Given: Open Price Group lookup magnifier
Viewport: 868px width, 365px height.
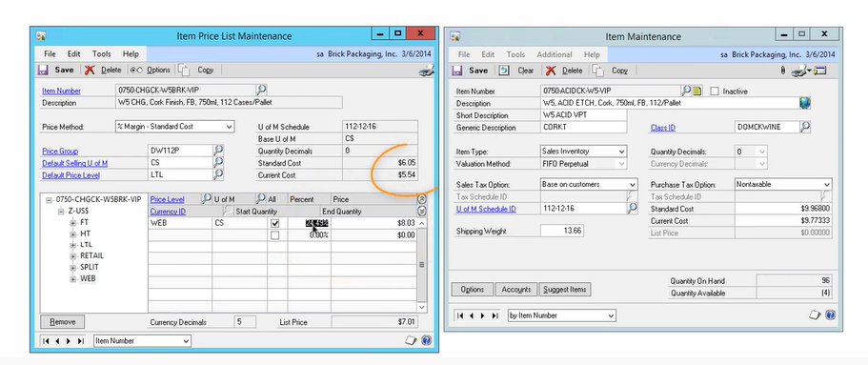Looking at the screenshot, I should [218, 151].
